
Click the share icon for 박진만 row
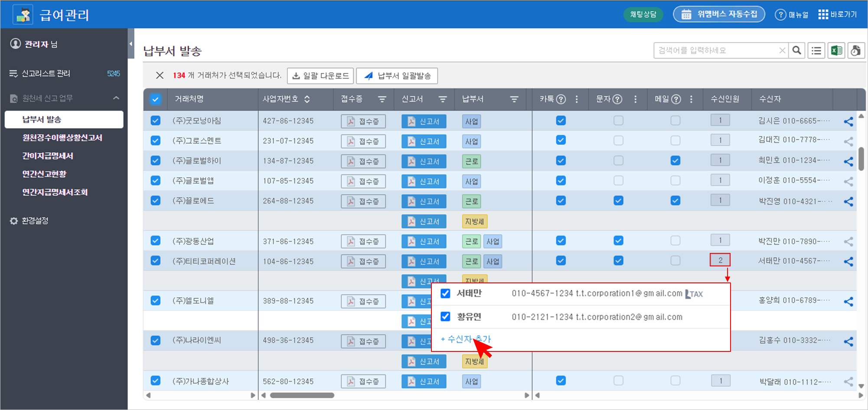click(x=848, y=241)
